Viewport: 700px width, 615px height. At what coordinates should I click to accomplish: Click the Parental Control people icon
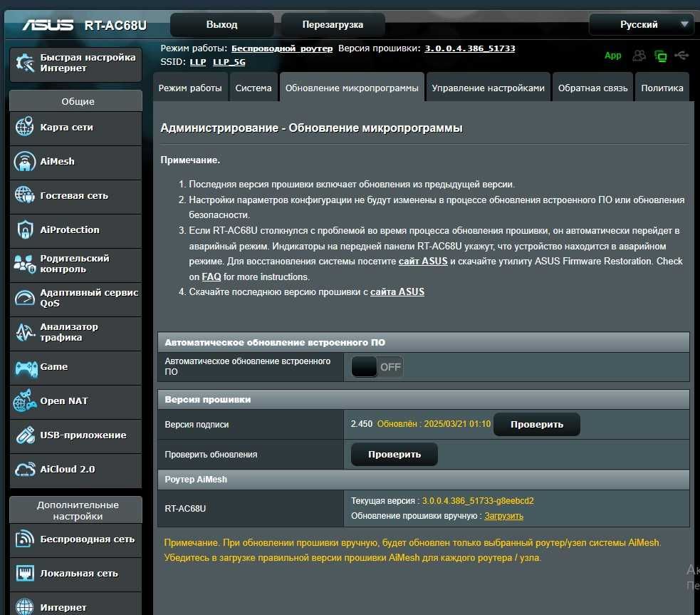24,264
